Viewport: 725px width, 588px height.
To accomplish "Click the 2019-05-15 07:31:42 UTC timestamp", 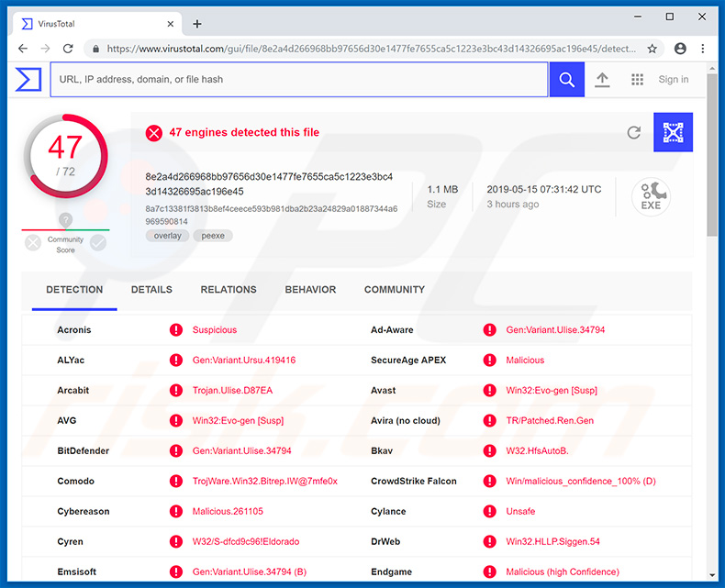I will point(543,190).
